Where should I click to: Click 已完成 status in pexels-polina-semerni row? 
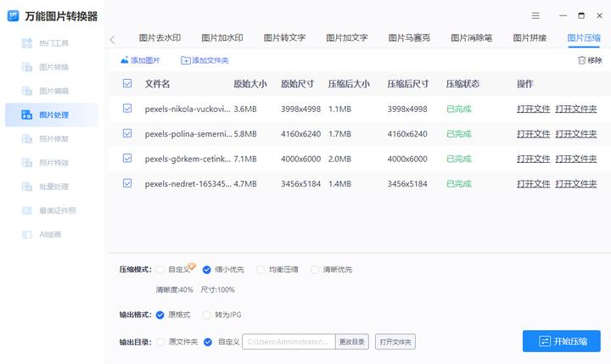tap(459, 134)
